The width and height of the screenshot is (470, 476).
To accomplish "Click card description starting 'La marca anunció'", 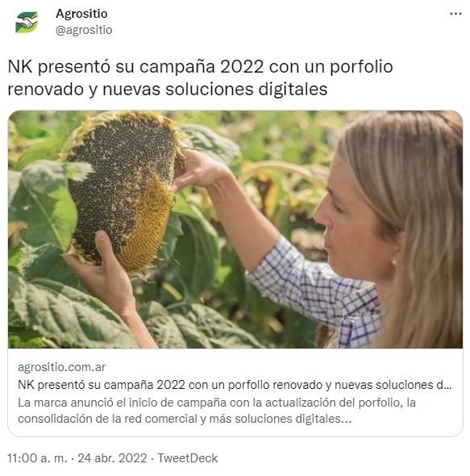I will pyautogui.click(x=217, y=411).
